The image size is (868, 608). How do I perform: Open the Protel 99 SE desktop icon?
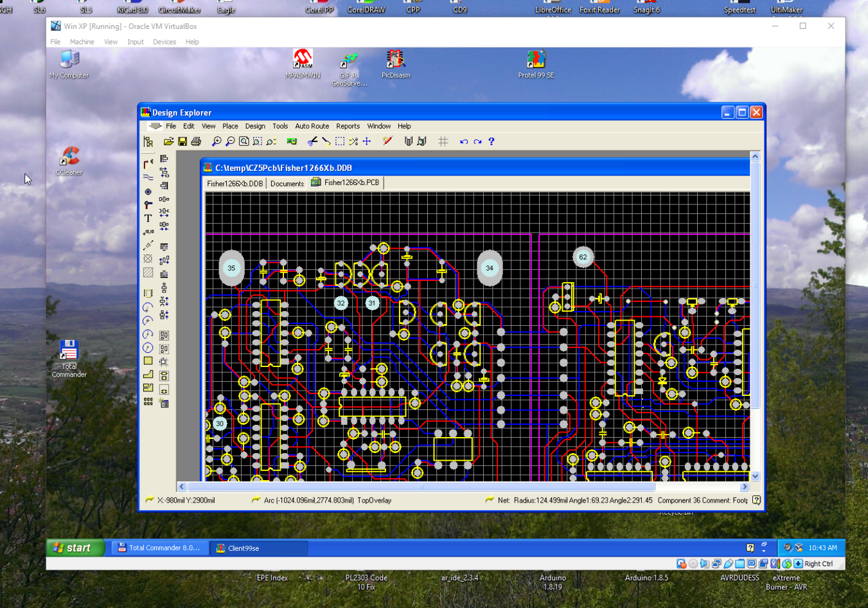point(536,64)
